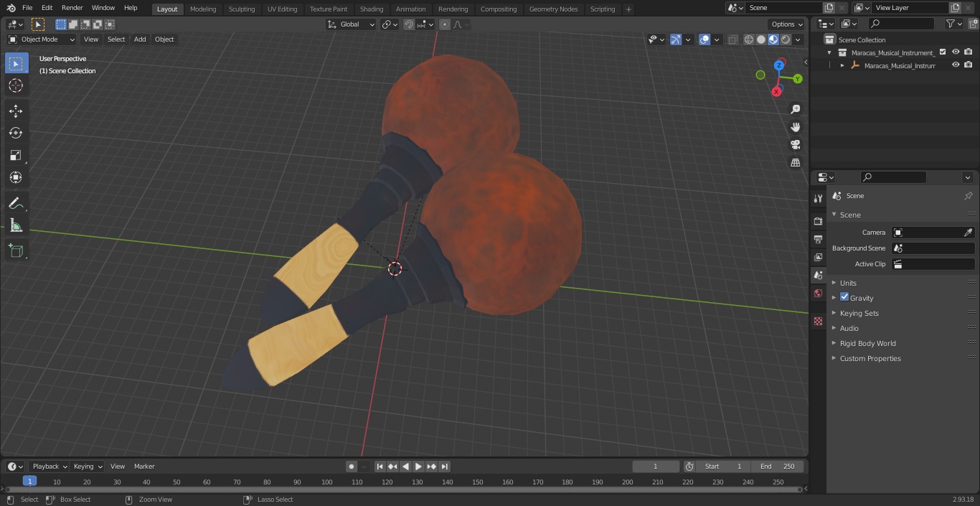Open the World properties tab
Screen dimensions: 980x506
pyautogui.click(x=818, y=293)
